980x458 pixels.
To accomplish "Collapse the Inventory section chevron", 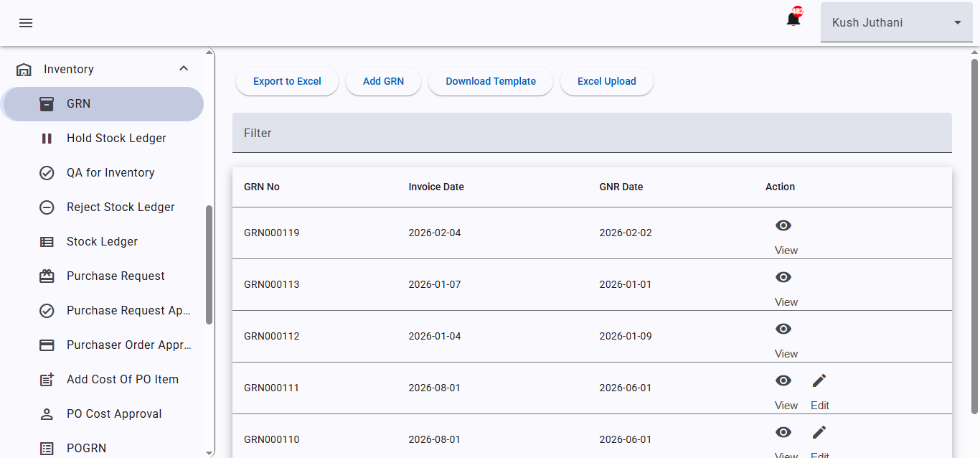I will coord(184,69).
